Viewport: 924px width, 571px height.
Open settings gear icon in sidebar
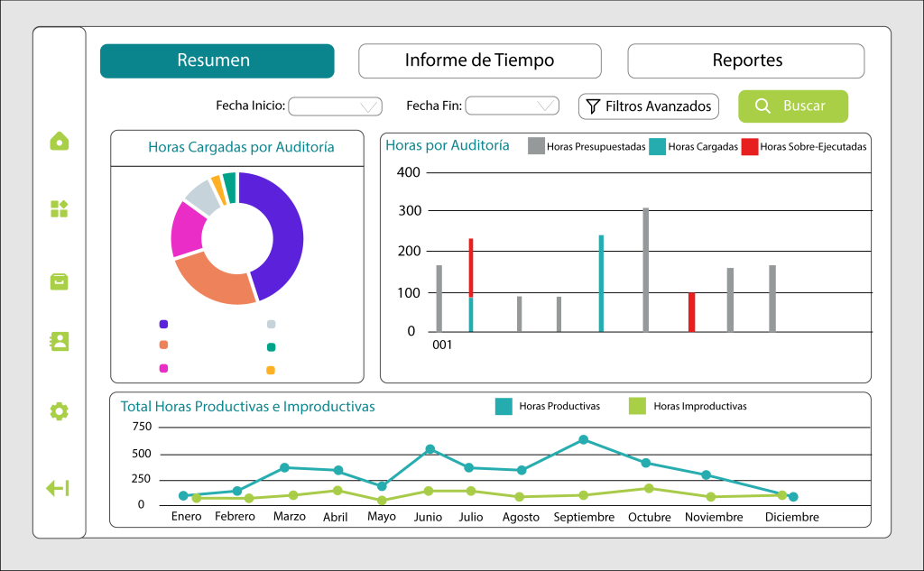[x=59, y=411]
